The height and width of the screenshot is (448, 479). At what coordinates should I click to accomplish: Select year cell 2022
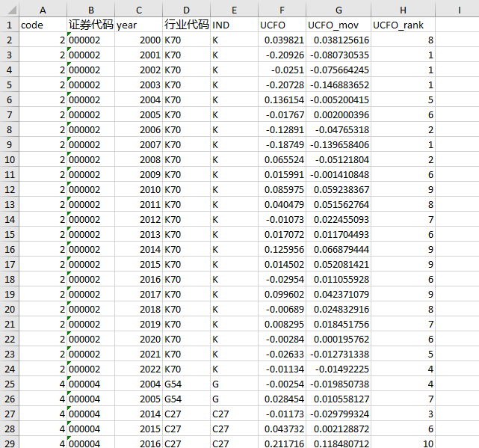click(139, 369)
